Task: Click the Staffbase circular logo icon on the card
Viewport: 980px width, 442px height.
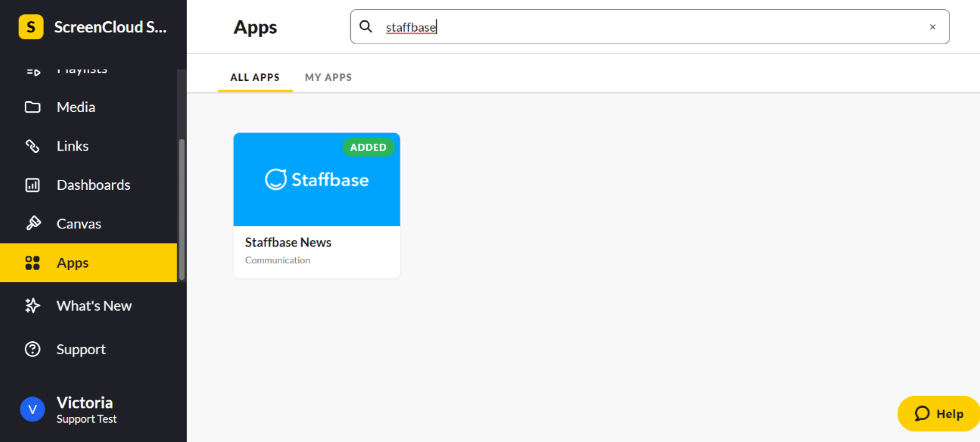Action: [x=275, y=179]
